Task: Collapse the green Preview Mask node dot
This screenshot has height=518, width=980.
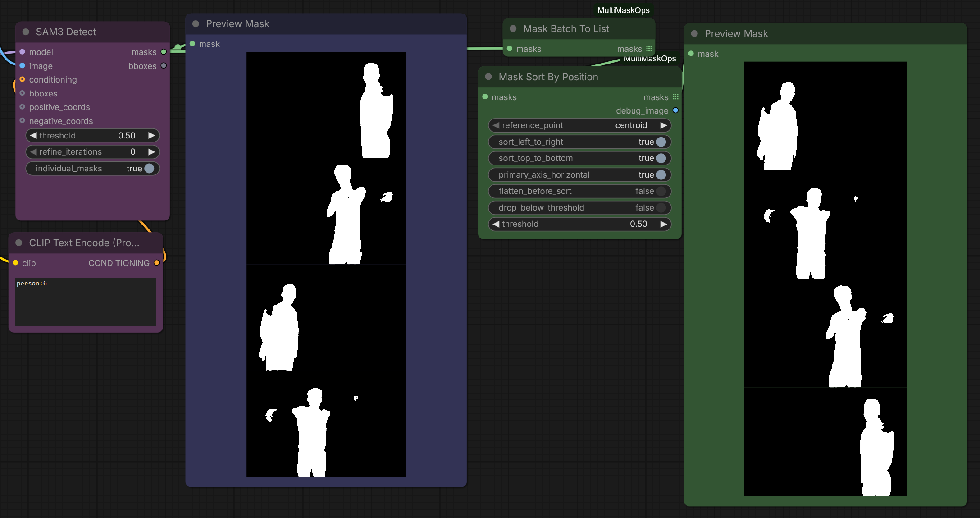Action: pos(694,34)
